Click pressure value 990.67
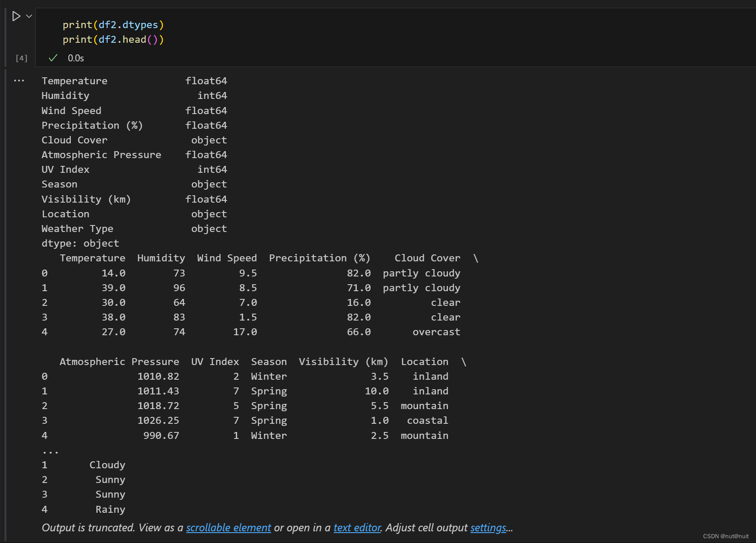756x543 pixels. pyautogui.click(x=161, y=435)
